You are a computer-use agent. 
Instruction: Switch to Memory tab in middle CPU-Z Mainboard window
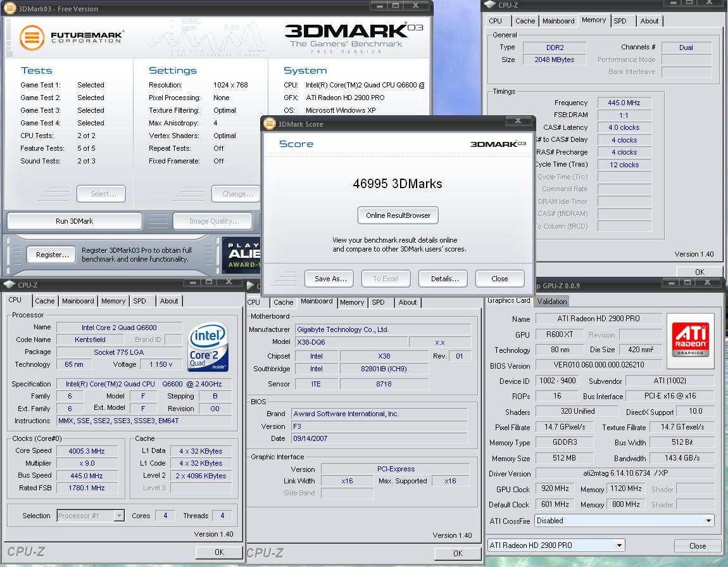[x=352, y=302]
